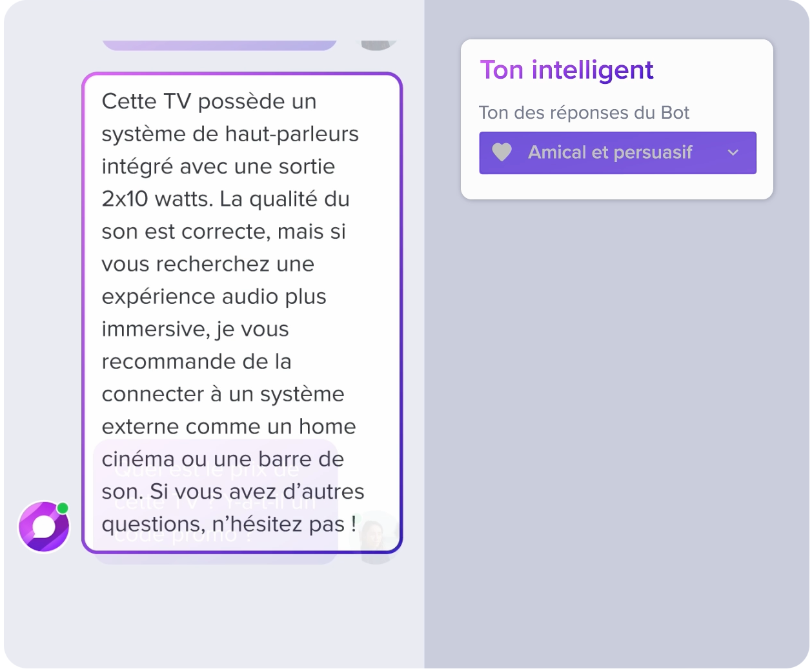This screenshot has height=671, width=812.
Task: Click the white speech bubble inside bot logo
Action: [x=44, y=526]
